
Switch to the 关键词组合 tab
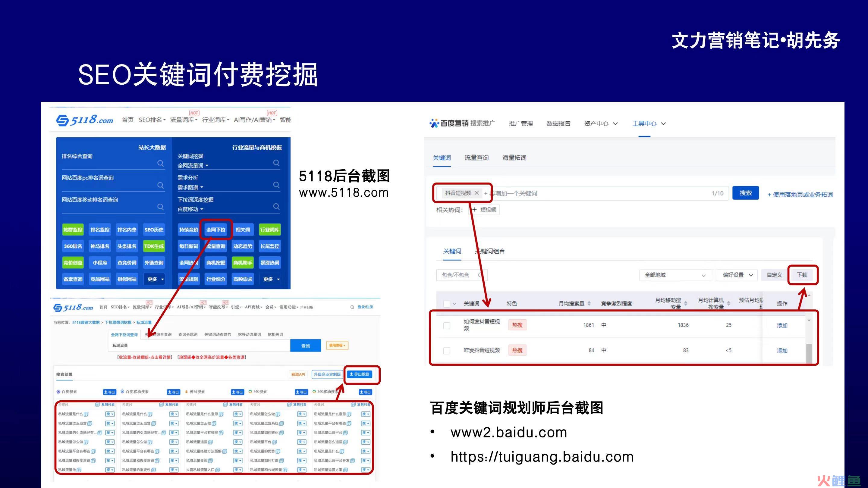point(489,251)
